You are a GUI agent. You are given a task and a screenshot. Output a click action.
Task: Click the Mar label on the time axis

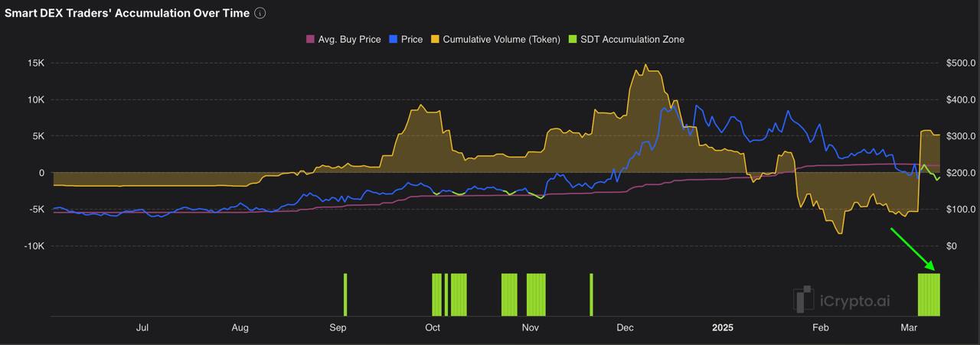[x=909, y=327]
